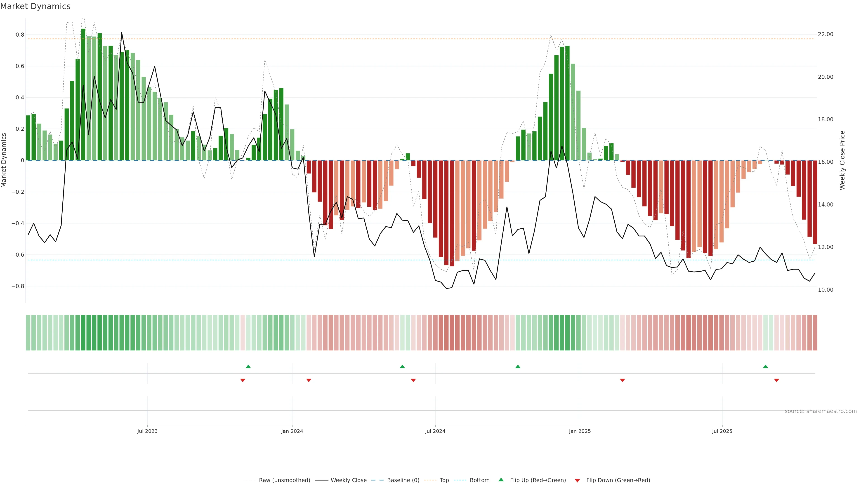The width and height of the screenshot is (868, 488).
Task: Click the earliest green flip-up marker before Jan 2024
Action: pos(248,366)
